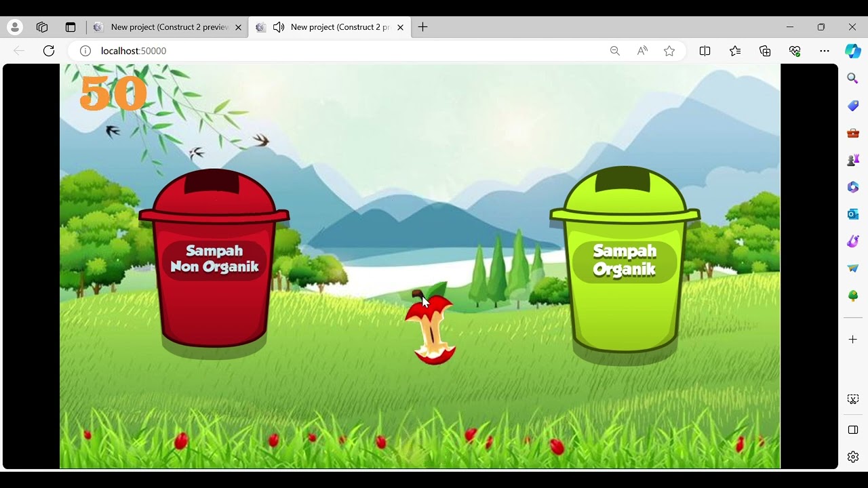868x488 pixels.
Task: Open the Shopping tag sidebar icon
Action: (853, 106)
